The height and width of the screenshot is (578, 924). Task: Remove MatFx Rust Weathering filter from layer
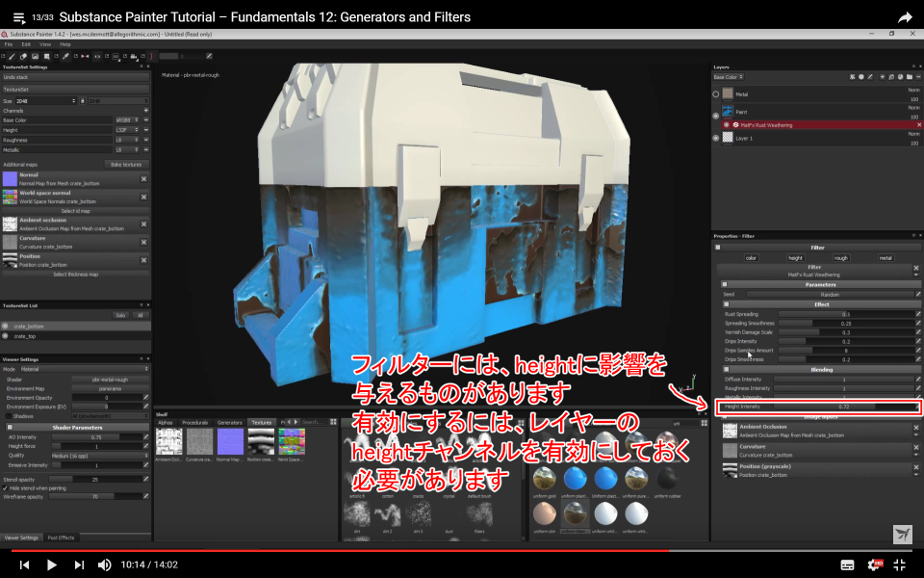click(x=918, y=125)
